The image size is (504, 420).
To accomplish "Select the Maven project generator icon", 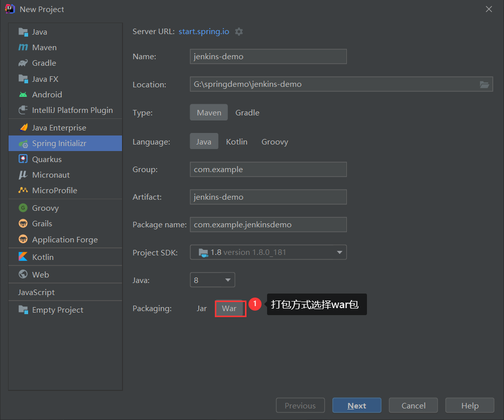I will tap(23, 48).
